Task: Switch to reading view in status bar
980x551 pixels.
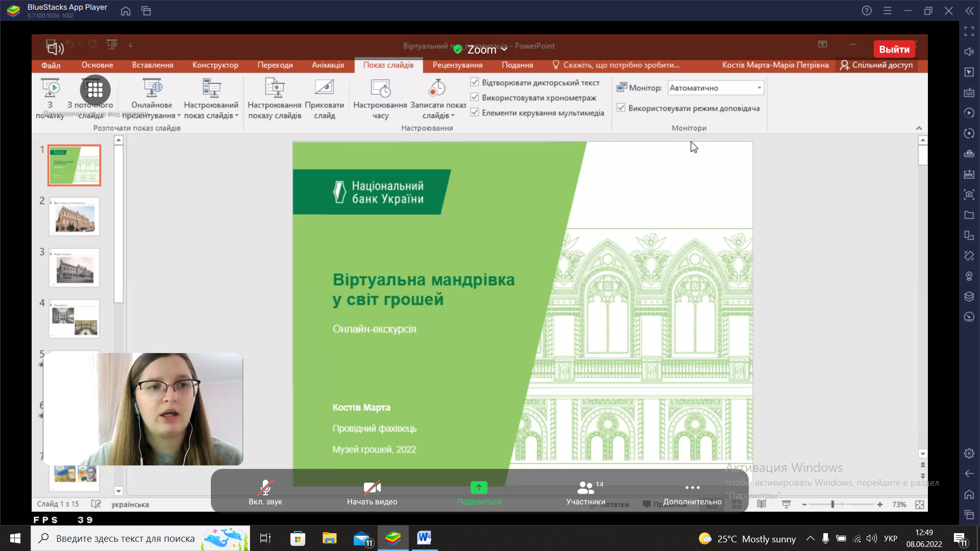Action: 762,505
